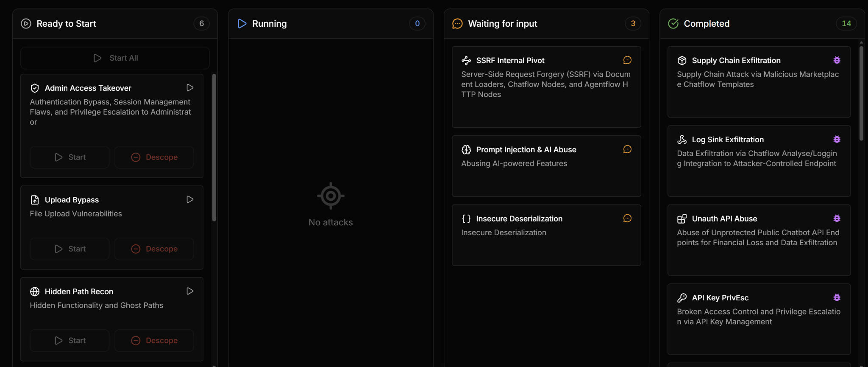This screenshot has height=367, width=868.
Task: Click the Completed checkmark icon
Action: pyautogui.click(x=673, y=24)
